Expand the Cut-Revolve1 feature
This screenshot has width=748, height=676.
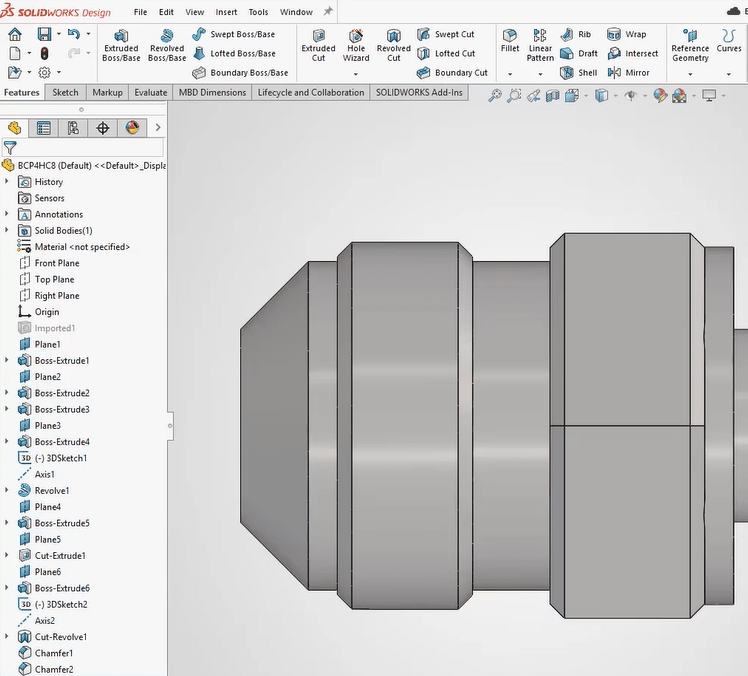(x=7, y=636)
